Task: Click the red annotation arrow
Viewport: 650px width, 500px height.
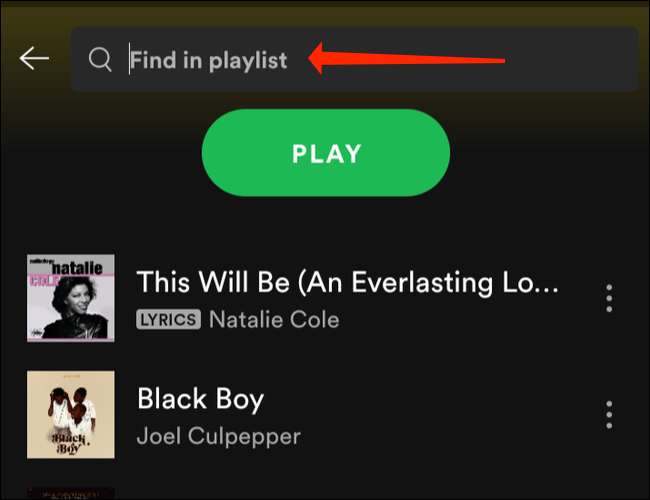Action: tap(407, 58)
